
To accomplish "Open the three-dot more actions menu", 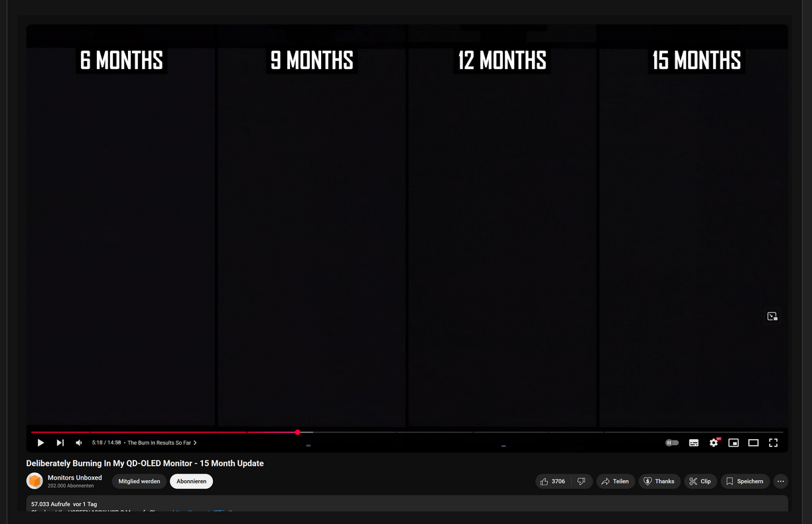I will tap(781, 481).
